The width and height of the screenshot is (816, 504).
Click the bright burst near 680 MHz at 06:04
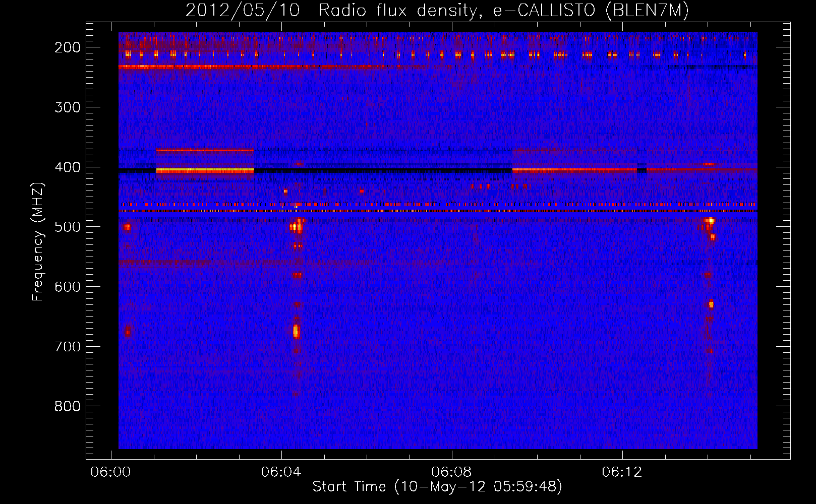click(296, 331)
